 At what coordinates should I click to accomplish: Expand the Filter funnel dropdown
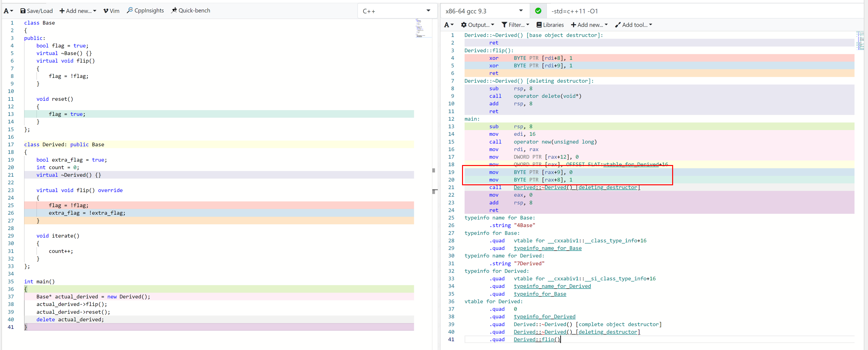click(x=515, y=25)
